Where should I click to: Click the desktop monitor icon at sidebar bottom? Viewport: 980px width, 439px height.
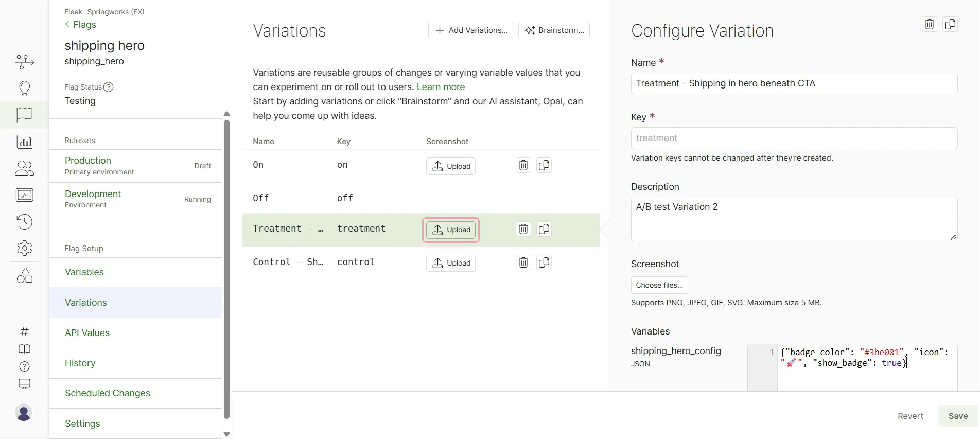point(24,384)
